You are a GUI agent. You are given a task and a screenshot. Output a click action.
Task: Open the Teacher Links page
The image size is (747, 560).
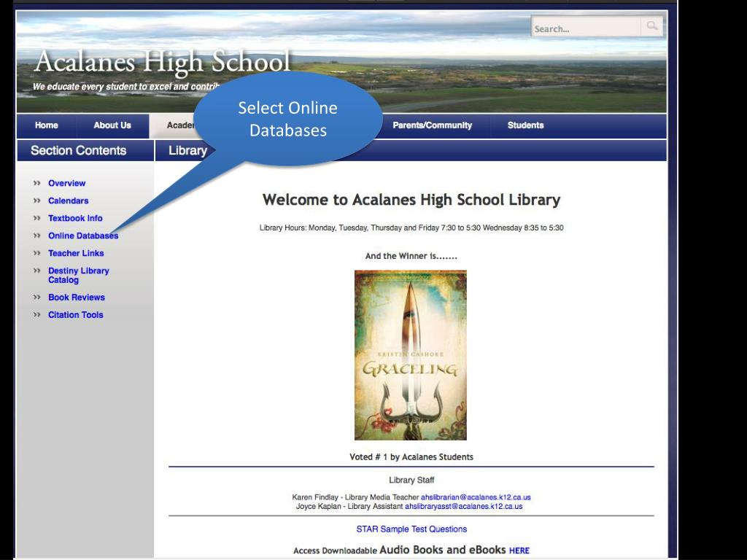tap(76, 253)
